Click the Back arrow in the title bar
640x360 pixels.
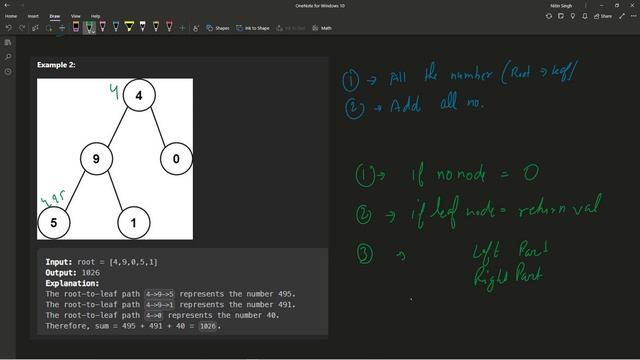7,5
